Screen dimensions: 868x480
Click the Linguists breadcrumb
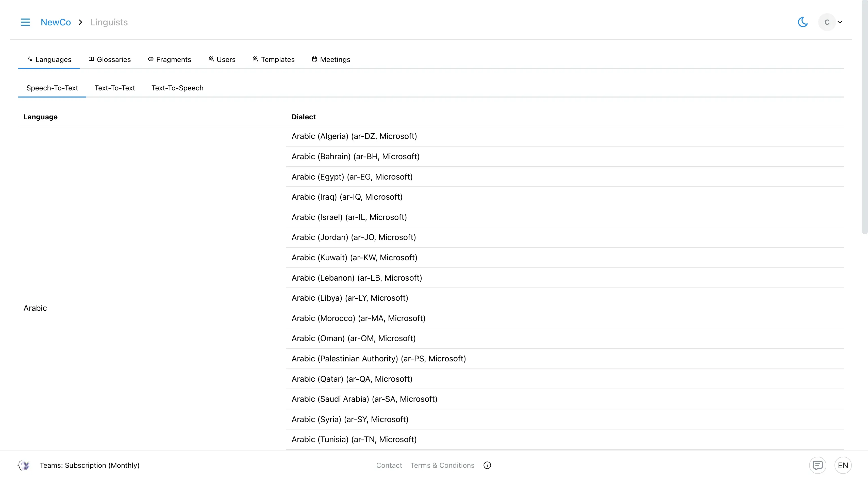(x=109, y=22)
